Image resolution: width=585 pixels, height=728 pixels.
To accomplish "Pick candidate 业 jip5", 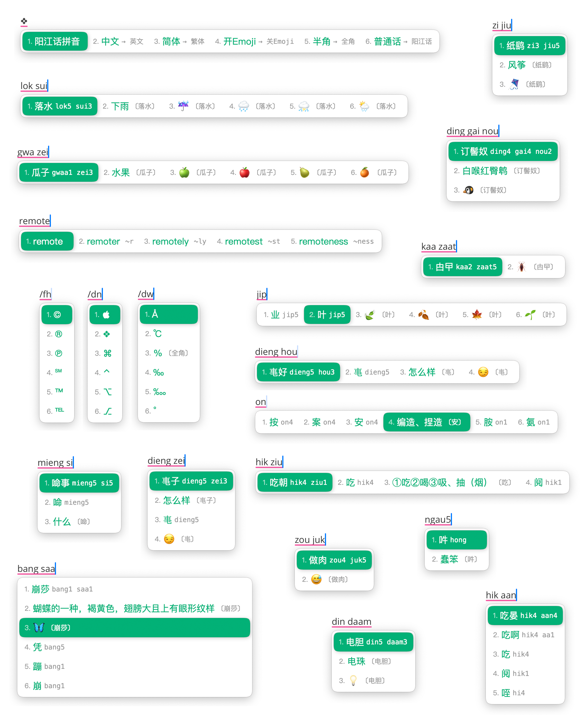I will [x=281, y=315].
